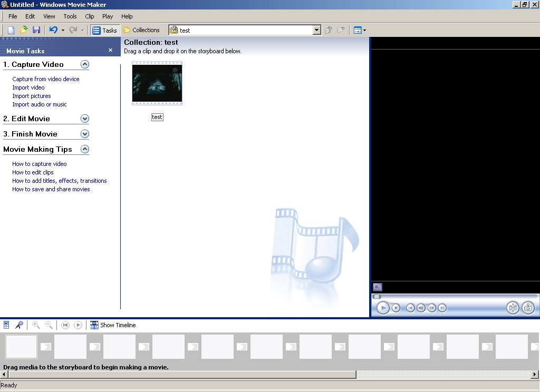Open the Clip menu
The image size is (540, 392).
tap(90, 16)
